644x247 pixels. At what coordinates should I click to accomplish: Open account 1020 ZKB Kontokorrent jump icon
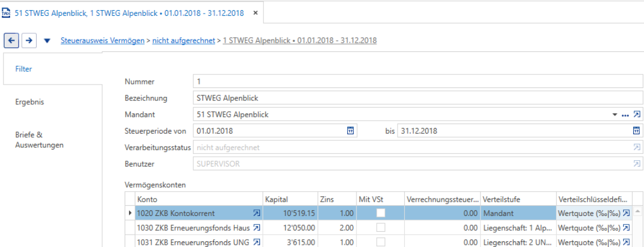pyautogui.click(x=256, y=213)
